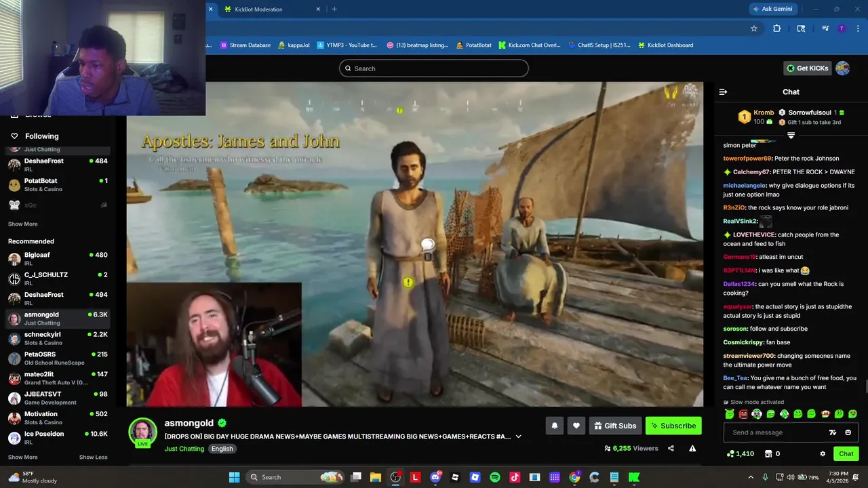The height and width of the screenshot is (488, 868).
Task: Open Spotify from the taskbar
Action: point(495,477)
